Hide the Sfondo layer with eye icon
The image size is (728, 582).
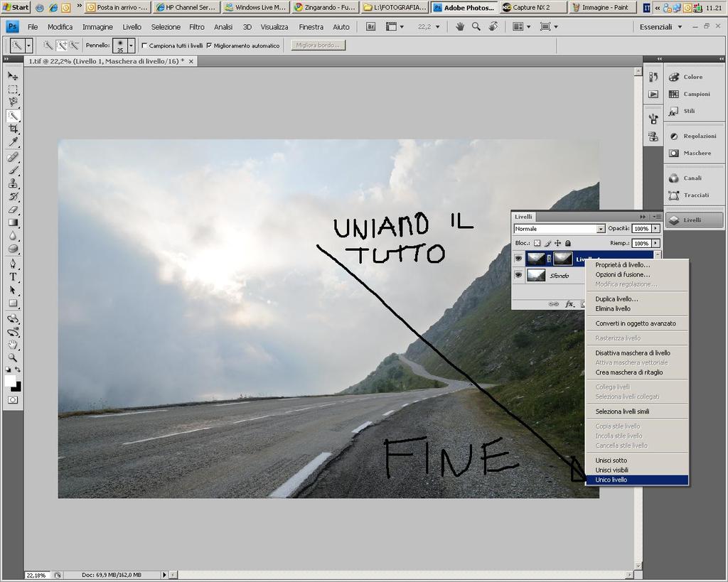pos(518,275)
